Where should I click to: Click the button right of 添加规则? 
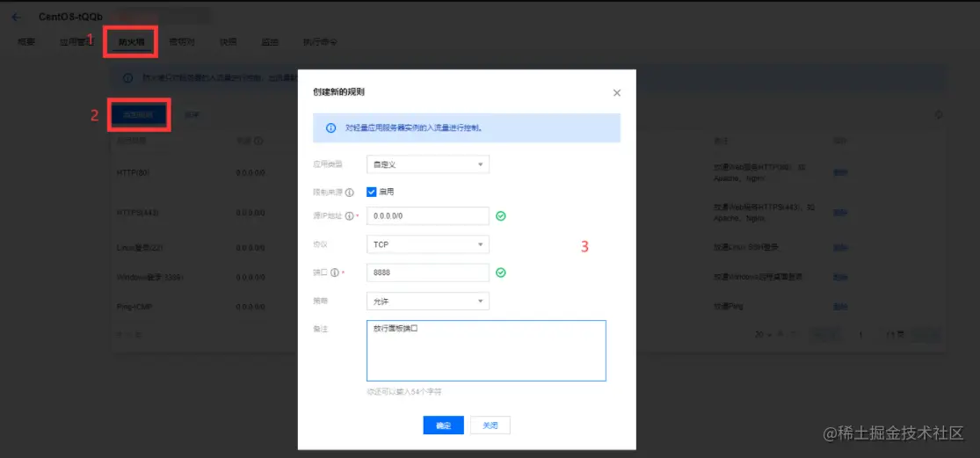click(x=192, y=115)
